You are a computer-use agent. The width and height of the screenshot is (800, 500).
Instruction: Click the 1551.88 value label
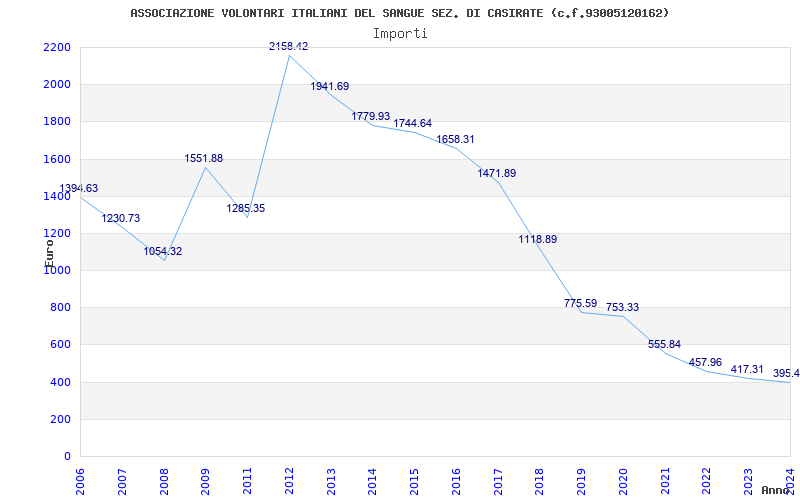pos(204,158)
